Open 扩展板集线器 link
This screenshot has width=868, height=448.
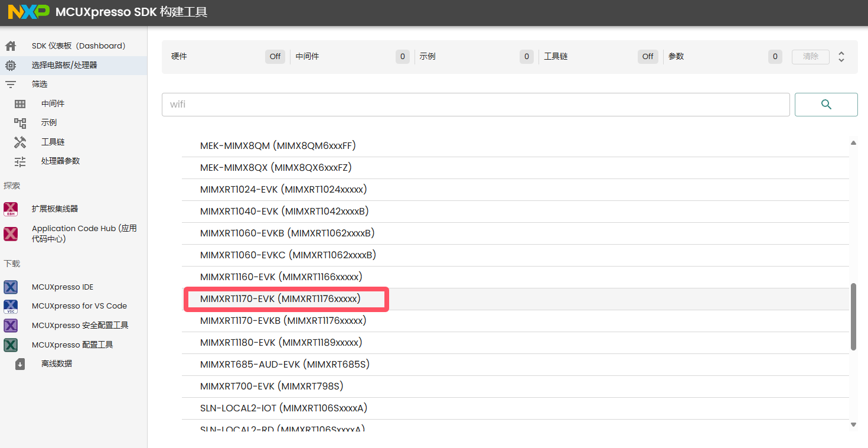(55, 209)
